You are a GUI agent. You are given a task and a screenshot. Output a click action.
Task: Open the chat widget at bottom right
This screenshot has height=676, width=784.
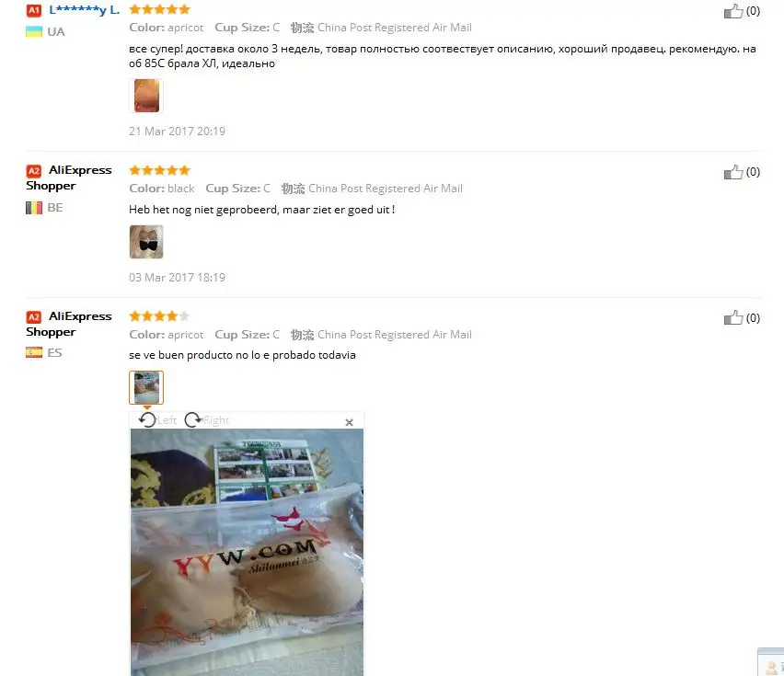[x=771, y=662]
